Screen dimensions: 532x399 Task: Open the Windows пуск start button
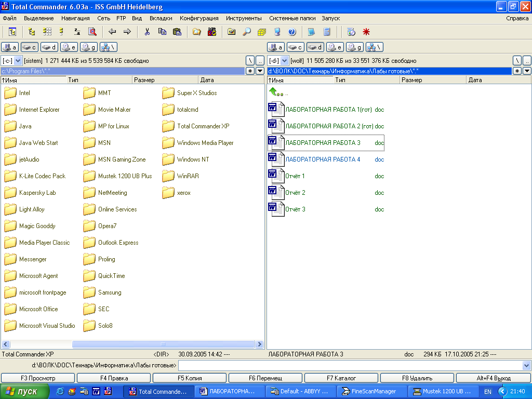tap(24, 392)
